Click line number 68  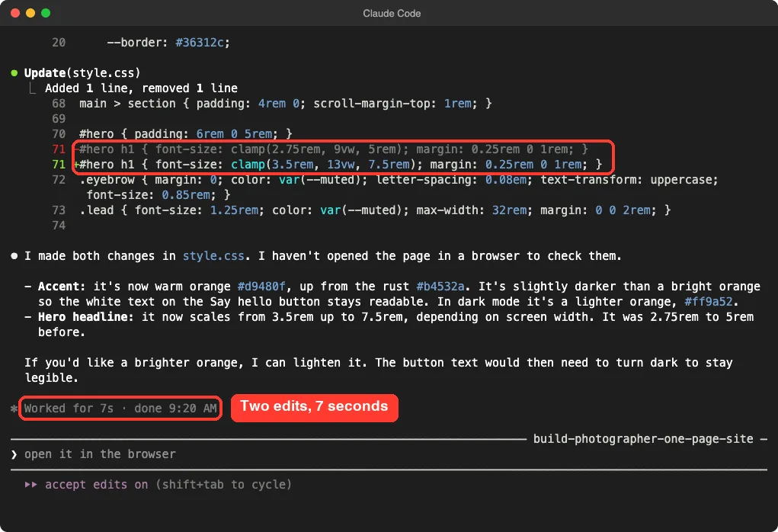[x=59, y=104]
